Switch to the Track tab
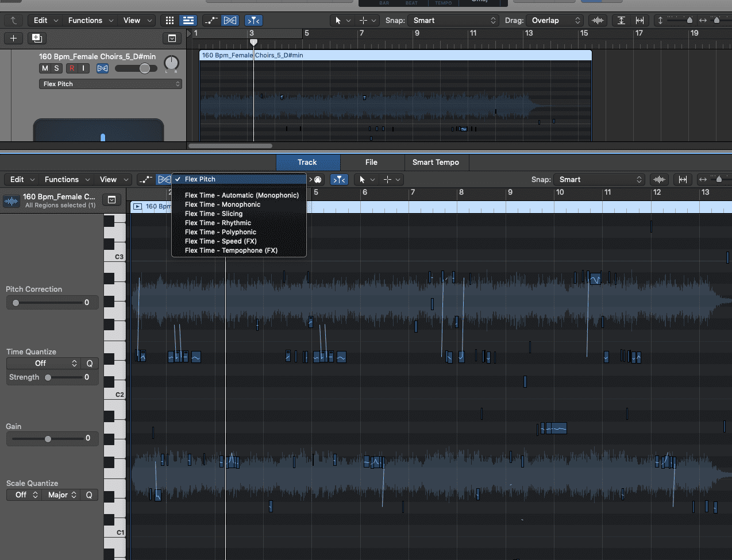732x560 pixels. pyautogui.click(x=307, y=162)
